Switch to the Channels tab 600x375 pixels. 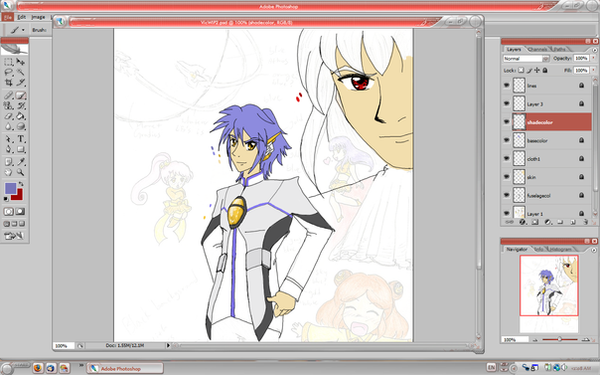coord(537,49)
